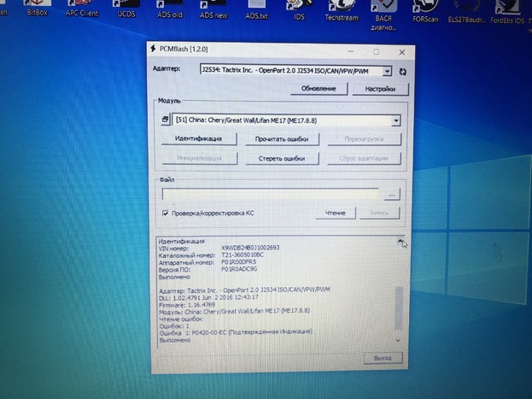The image size is (532, 399).
Task: Open Настройки settings button
Action: point(380,89)
